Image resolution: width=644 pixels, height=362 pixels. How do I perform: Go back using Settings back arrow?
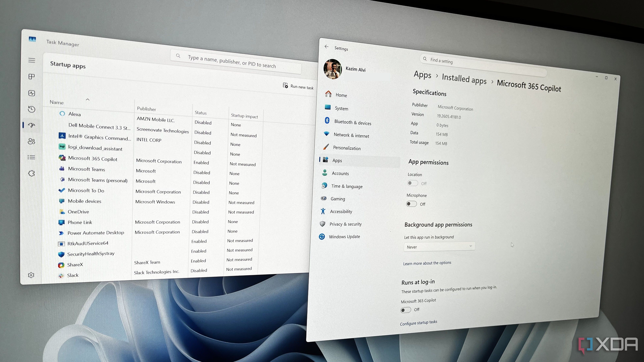pyautogui.click(x=327, y=47)
